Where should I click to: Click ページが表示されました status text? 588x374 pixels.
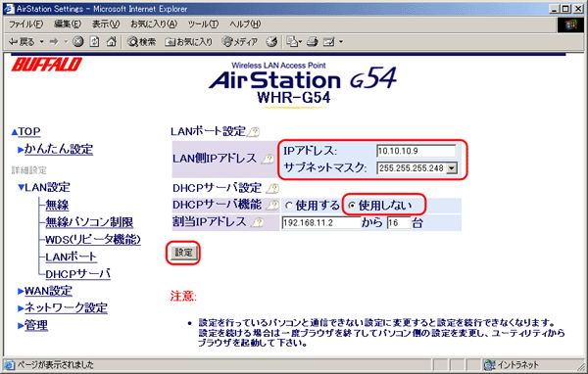tap(55, 364)
